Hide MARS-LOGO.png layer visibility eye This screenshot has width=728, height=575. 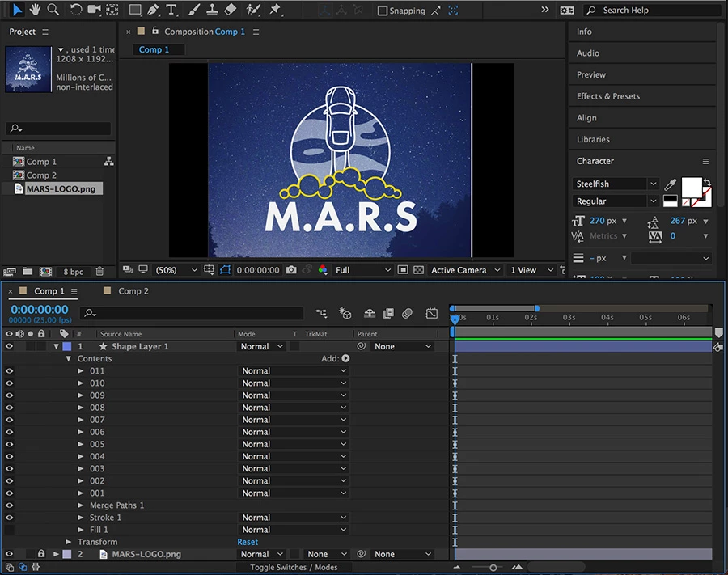point(9,554)
